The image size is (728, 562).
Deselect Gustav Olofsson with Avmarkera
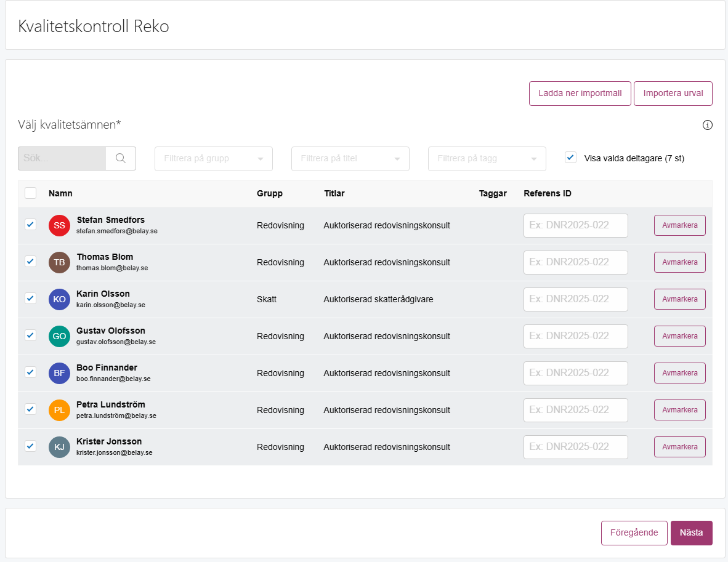tap(680, 336)
